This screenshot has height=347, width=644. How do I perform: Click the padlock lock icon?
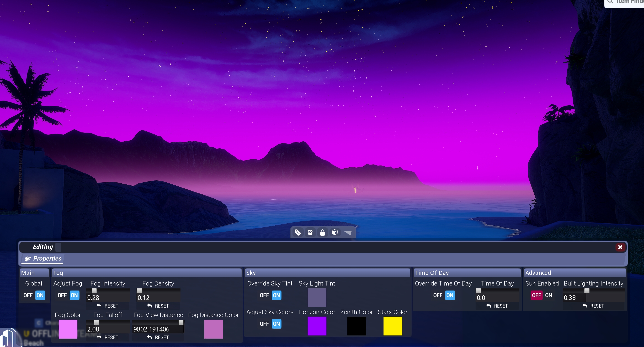click(x=322, y=232)
